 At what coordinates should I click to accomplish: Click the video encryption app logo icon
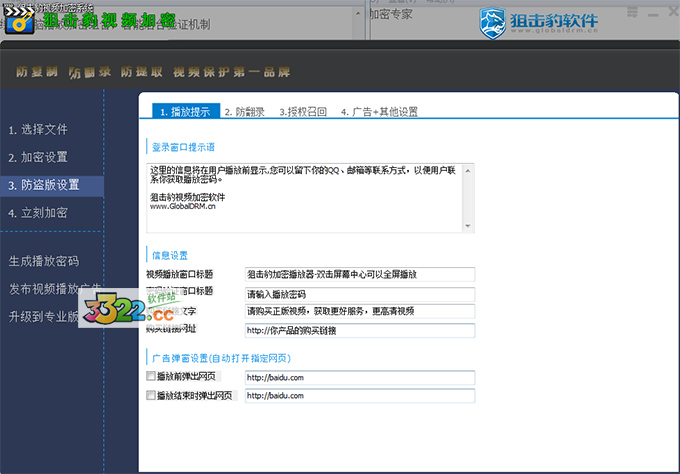18,20
